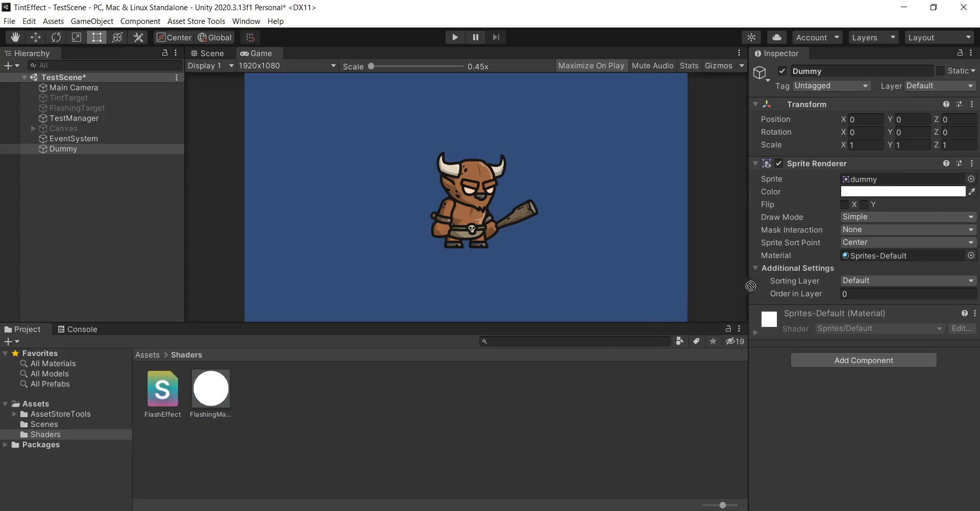The image size is (980, 511).
Task: Open Unity cloud services
Action: pos(776,37)
